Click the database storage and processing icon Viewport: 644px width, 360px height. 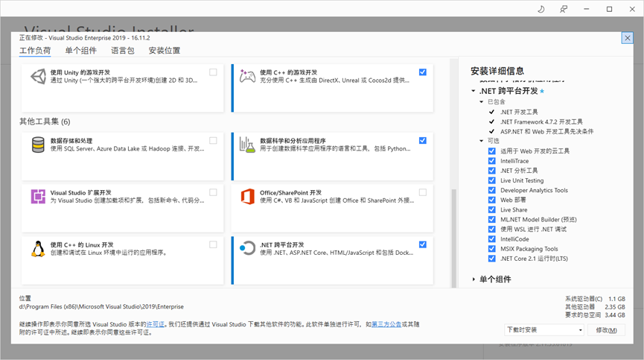tap(38, 145)
